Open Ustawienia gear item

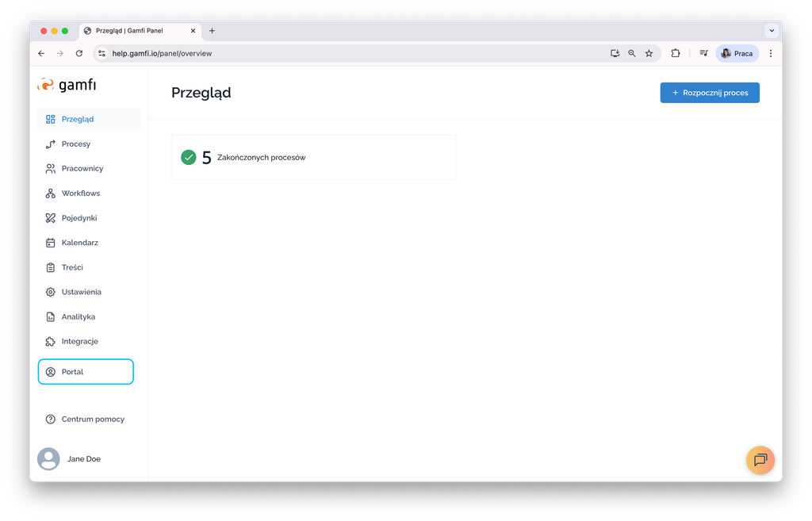pyautogui.click(x=89, y=292)
